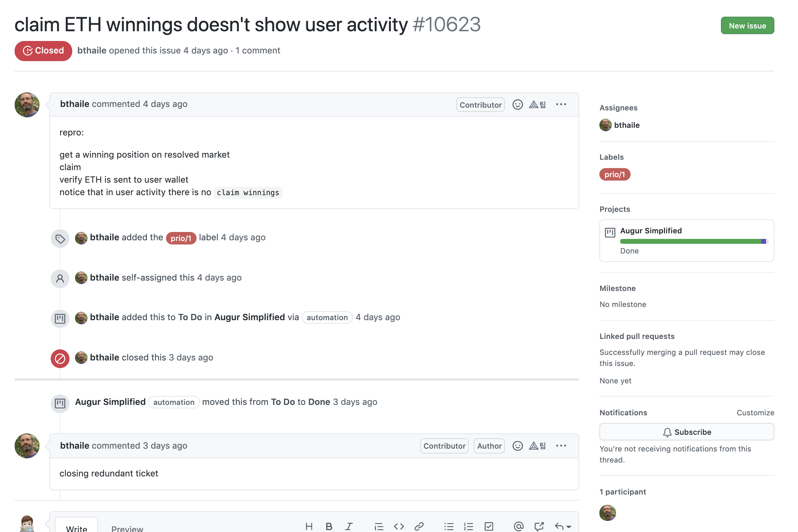Subscribe to thread notifications
This screenshot has width=798, height=532.
coord(686,432)
